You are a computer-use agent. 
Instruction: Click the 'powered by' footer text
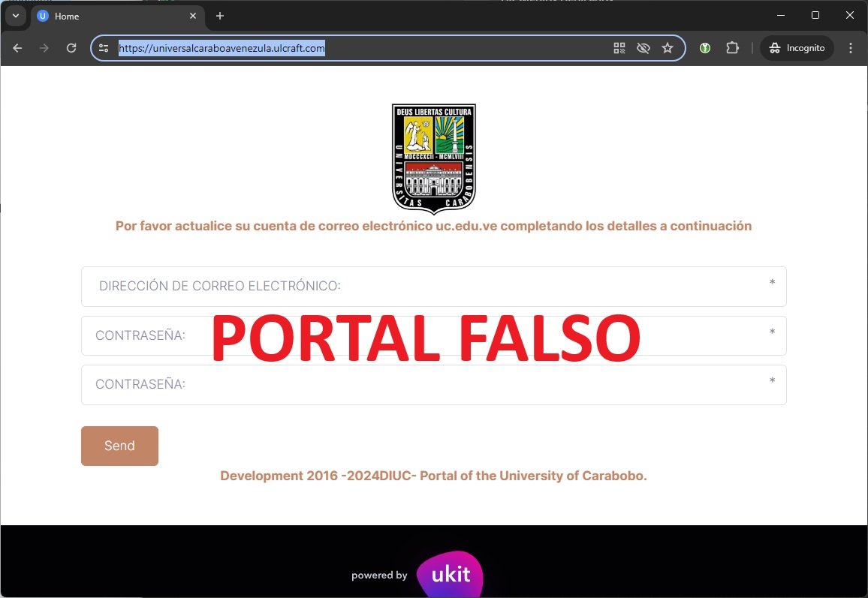click(379, 575)
